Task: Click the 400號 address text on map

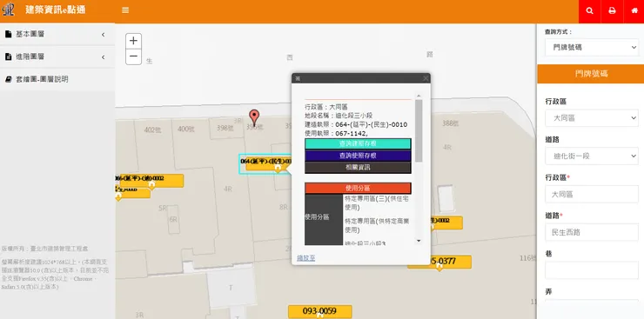Action: tap(186, 130)
